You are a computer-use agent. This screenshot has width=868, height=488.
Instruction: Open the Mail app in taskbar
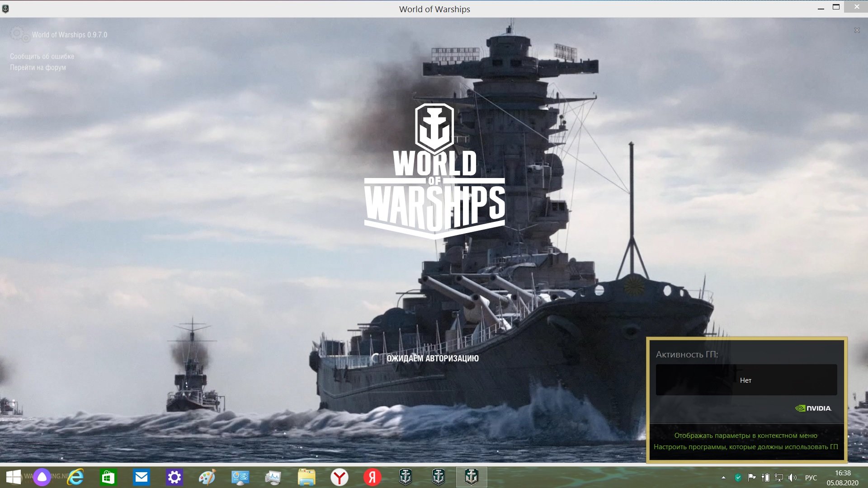[x=142, y=477]
